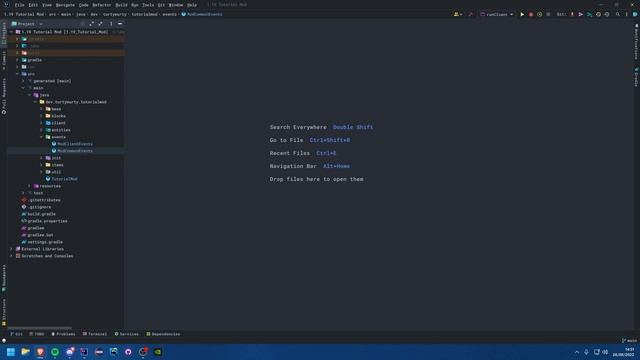Image resolution: width=640 pixels, height=360 pixels.
Task: Open Windows Start button on taskbar
Action: [x=11, y=352]
